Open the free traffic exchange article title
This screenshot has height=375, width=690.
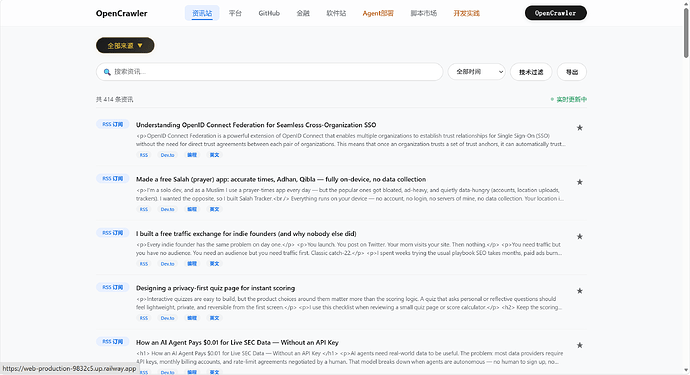[246, 234]
